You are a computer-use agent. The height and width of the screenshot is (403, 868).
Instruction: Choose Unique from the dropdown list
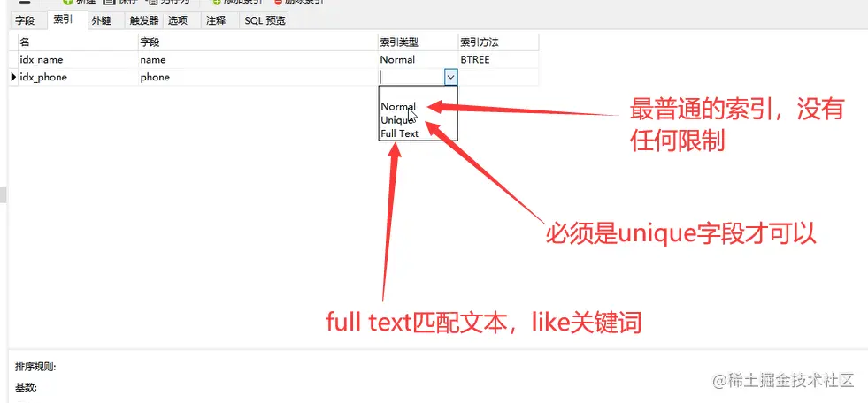pyautogui.click(x=418, y=120)
